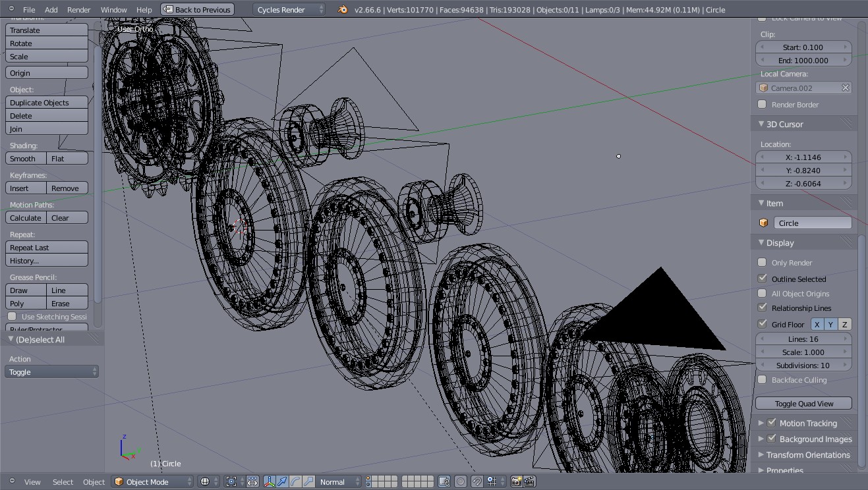Enable the translate manipulator arrow
The width and height of the screenshot is (868, 490).
282,481
